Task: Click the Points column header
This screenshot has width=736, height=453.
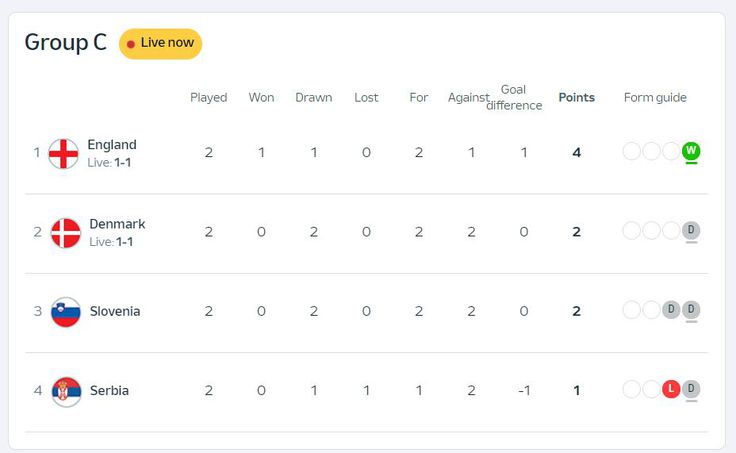Action: click(x=576, y=98)
